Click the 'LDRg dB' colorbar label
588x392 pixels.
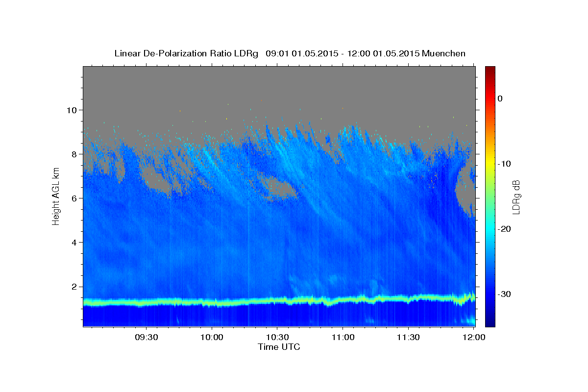515,196
